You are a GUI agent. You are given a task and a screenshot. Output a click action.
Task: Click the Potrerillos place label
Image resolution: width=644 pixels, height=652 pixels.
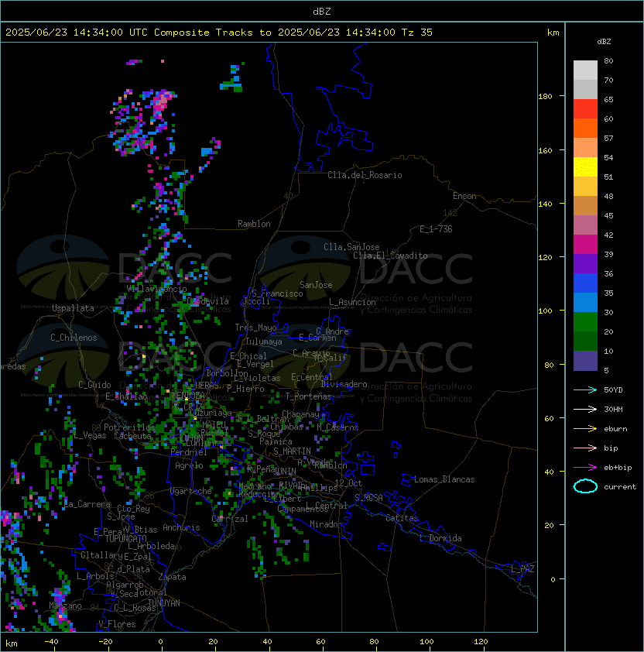[x=129, y=427]
